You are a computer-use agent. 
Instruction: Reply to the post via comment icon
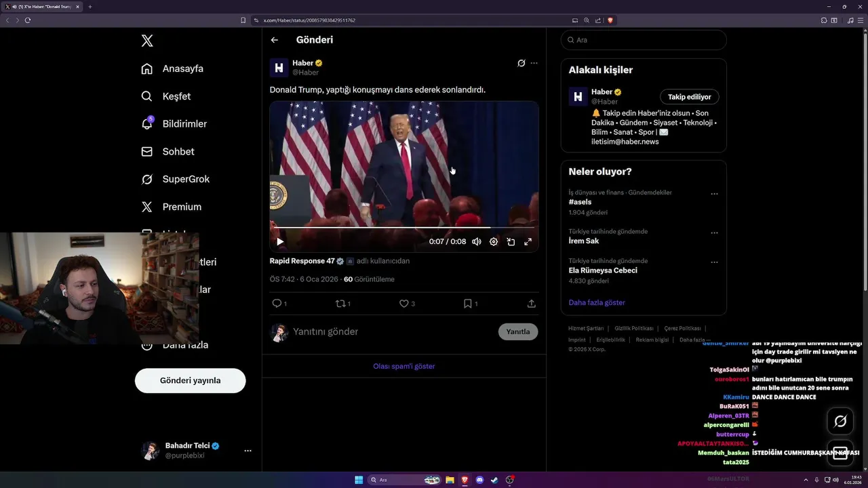277,304
